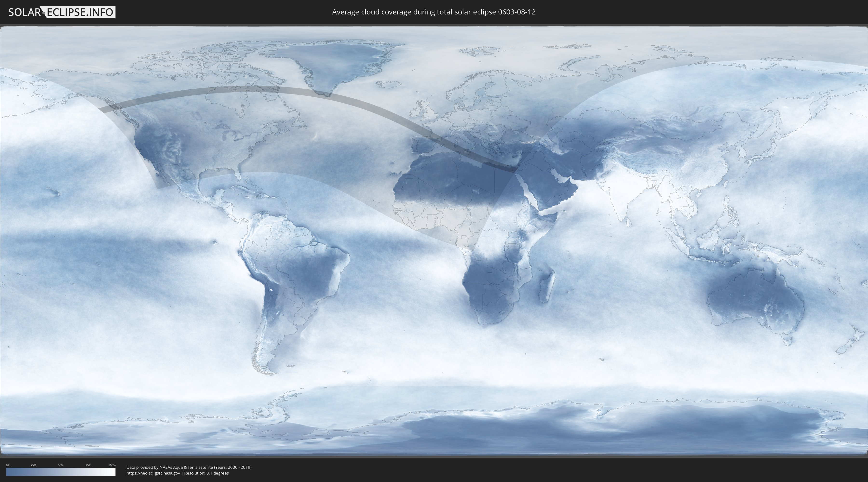The height and width of the screenshot is (482, 868).
Task: Click the SOLAR-ECLIPSE.INFO logo
Action: 62,12
